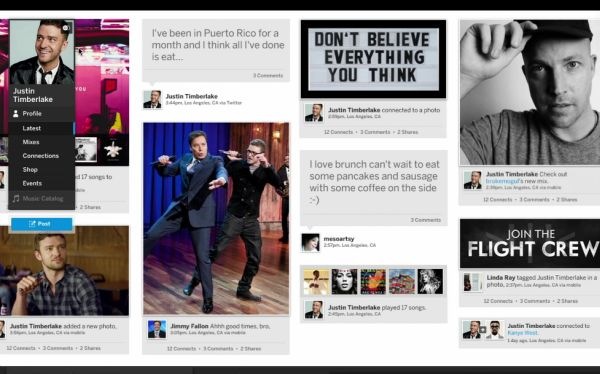Open the Join the Flight Crew banner
This screenshot has width=600, height=374.
coord(530,243)
